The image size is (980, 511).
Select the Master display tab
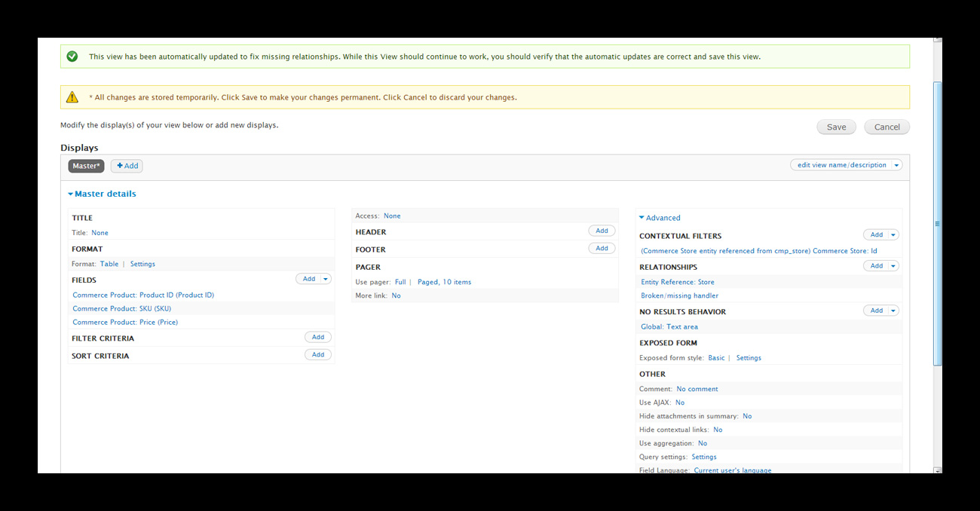(85, 166)
